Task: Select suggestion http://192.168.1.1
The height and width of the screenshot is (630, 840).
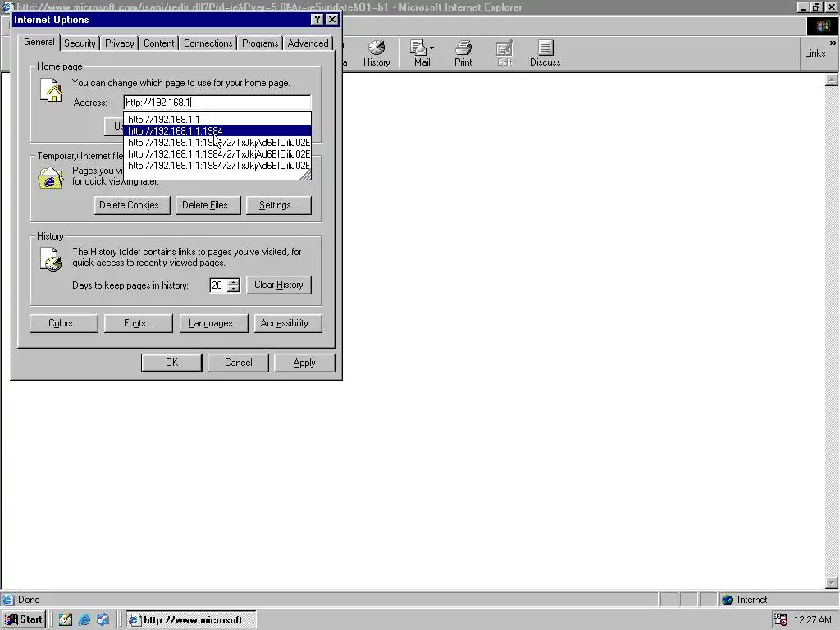Action: click(x=217, y=120)
